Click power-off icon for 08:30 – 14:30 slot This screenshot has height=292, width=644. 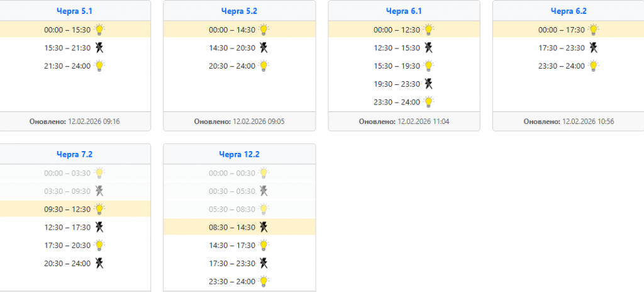[x=264, y=227]
